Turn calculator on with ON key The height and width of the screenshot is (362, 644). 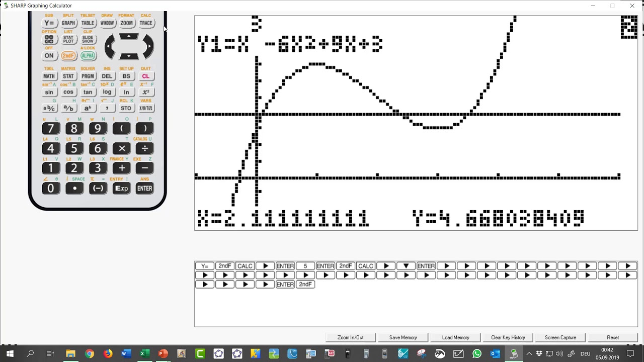[49, 56]
